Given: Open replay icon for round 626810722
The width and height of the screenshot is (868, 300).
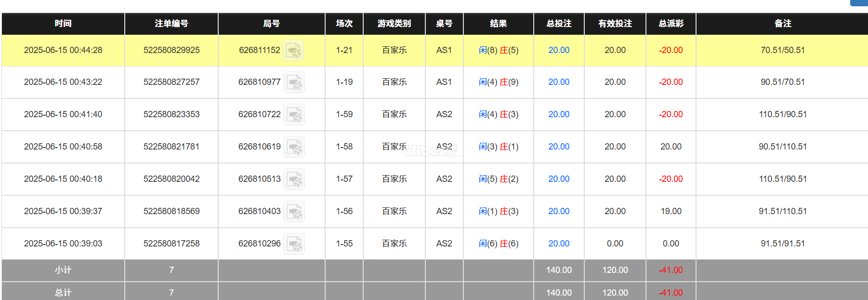Looking at the screenshot, I should click(293, 115).
